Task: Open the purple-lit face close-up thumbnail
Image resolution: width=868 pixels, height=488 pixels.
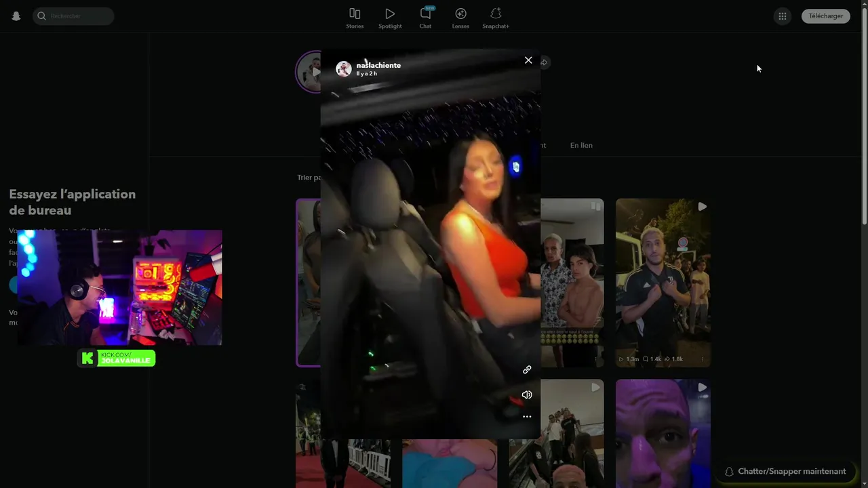Action: (x=663, y=434)
